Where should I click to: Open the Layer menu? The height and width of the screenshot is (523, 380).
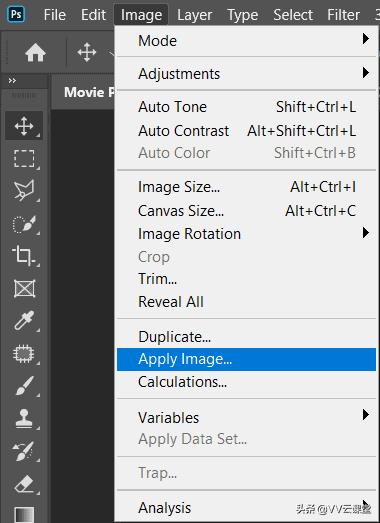pos(195,15)
